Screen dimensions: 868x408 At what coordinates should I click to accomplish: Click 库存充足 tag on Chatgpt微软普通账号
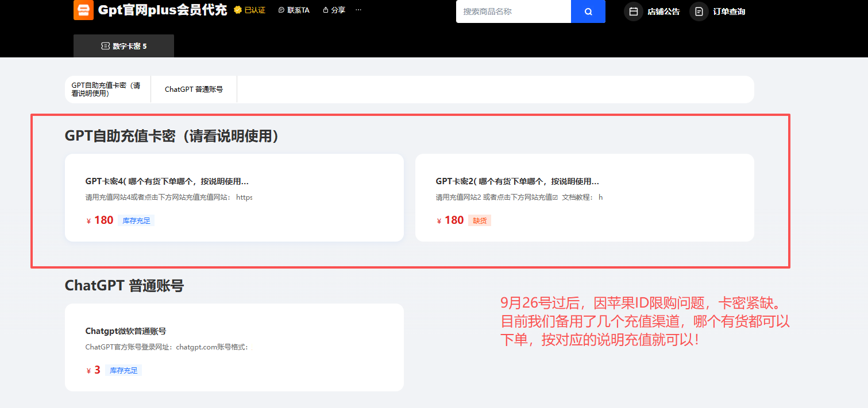point(124,370)
